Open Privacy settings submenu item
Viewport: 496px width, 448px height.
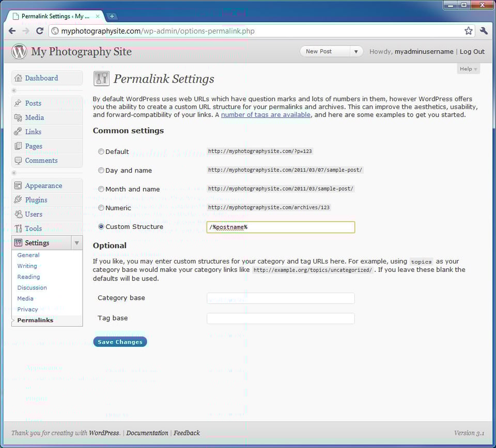[27, 310]
